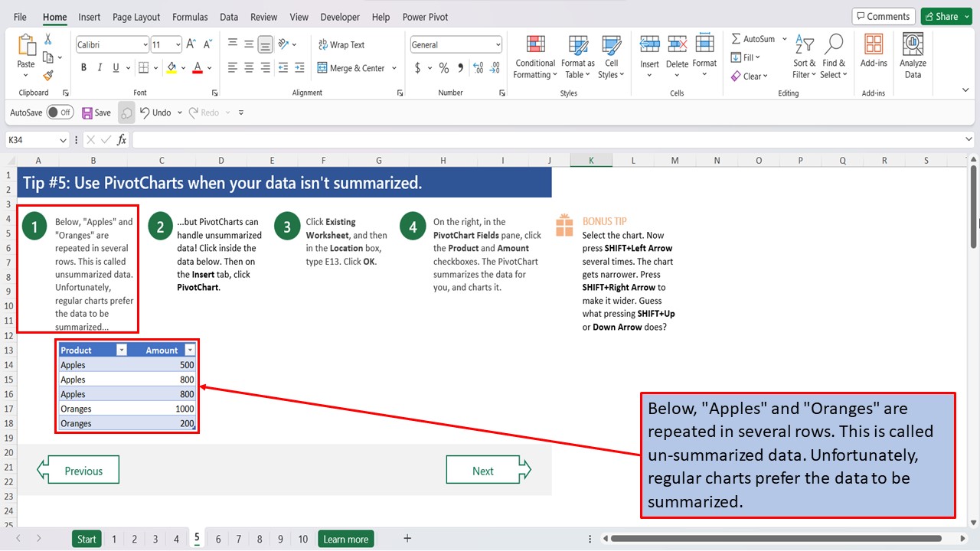Apply Percent Style to selection
This screenshot has height=551, width=980.
click(443, 68)
